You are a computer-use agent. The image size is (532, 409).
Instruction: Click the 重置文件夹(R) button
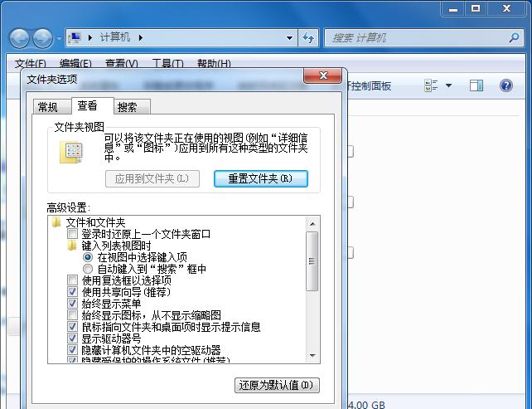260,178
